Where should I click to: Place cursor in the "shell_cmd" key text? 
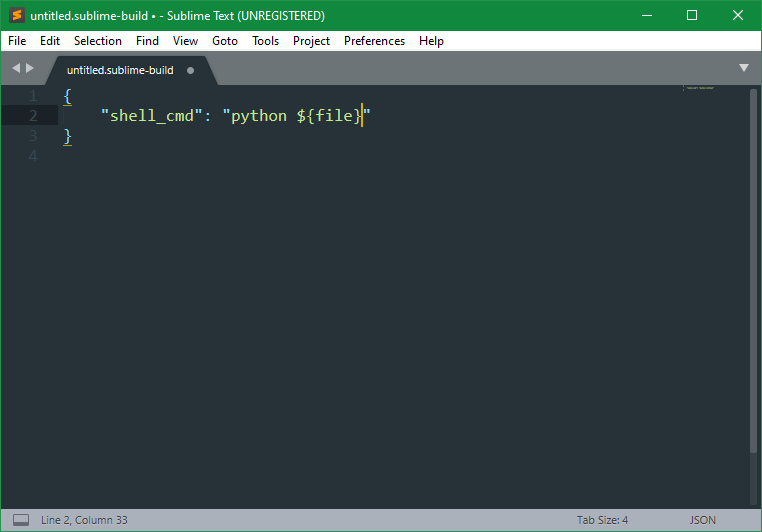click(x=151, y=116)
